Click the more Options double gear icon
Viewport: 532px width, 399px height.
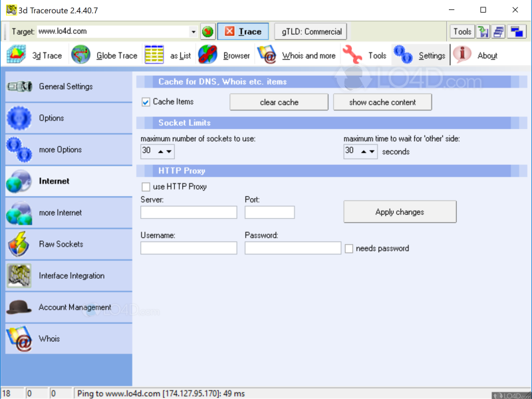pos(19,149)
